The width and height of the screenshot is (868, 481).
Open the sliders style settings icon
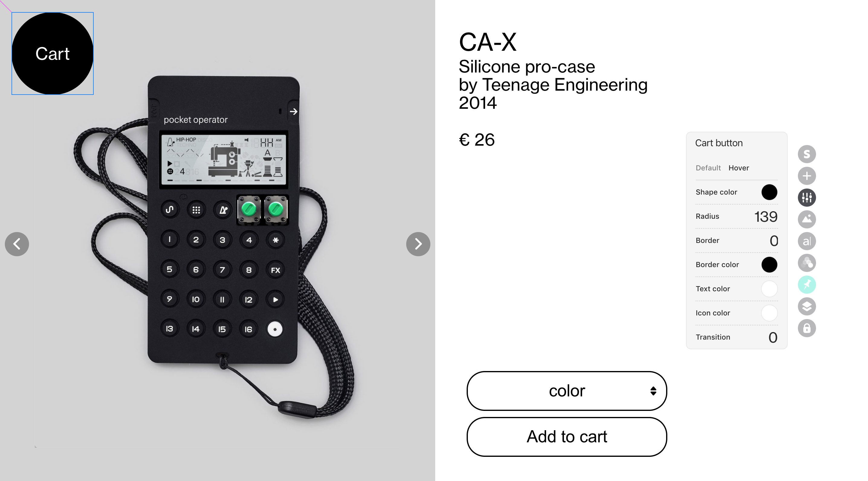807,197
